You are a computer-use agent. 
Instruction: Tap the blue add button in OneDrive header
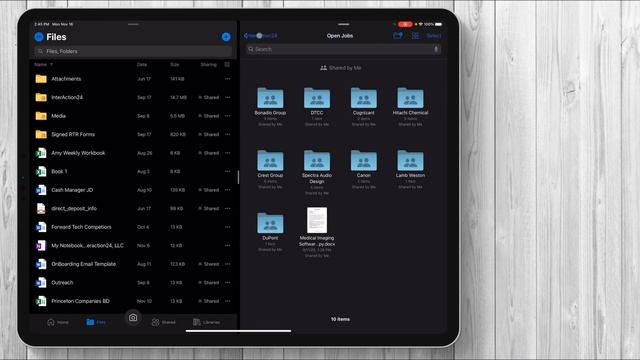click(226, 37)
